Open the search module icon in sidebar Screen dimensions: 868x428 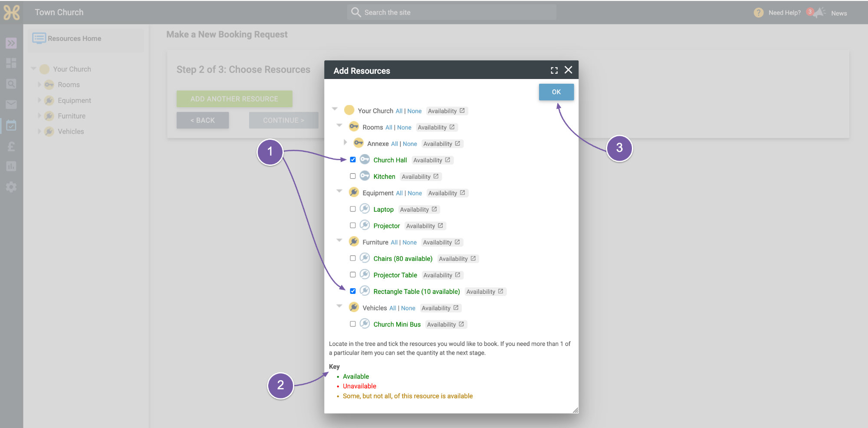(11, 84)
